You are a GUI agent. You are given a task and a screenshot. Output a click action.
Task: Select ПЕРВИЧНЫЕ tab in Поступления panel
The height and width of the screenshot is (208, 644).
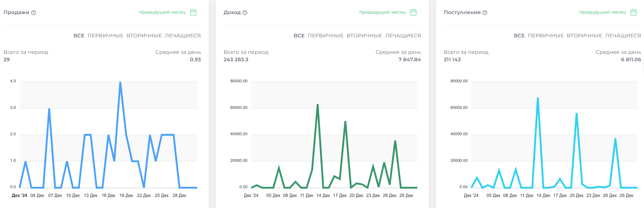coord(546,36)
